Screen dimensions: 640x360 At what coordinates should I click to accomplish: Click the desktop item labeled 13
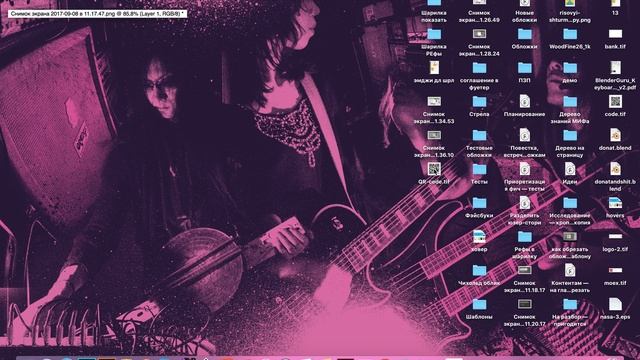tap(615, 13)
